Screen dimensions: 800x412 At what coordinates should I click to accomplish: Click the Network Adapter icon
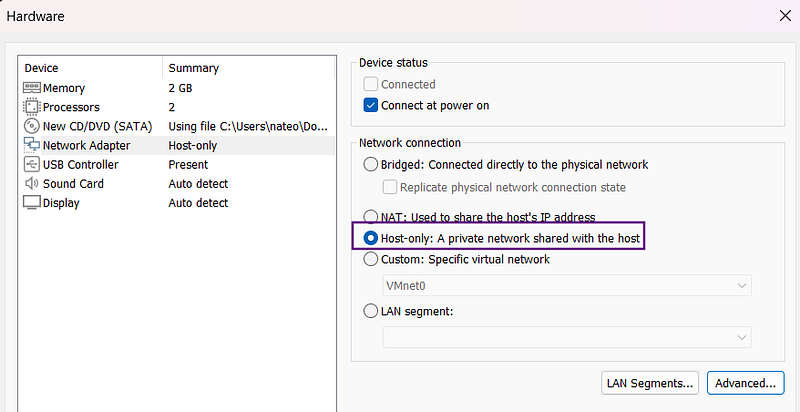pyautogui.click(x=31, y=145)
